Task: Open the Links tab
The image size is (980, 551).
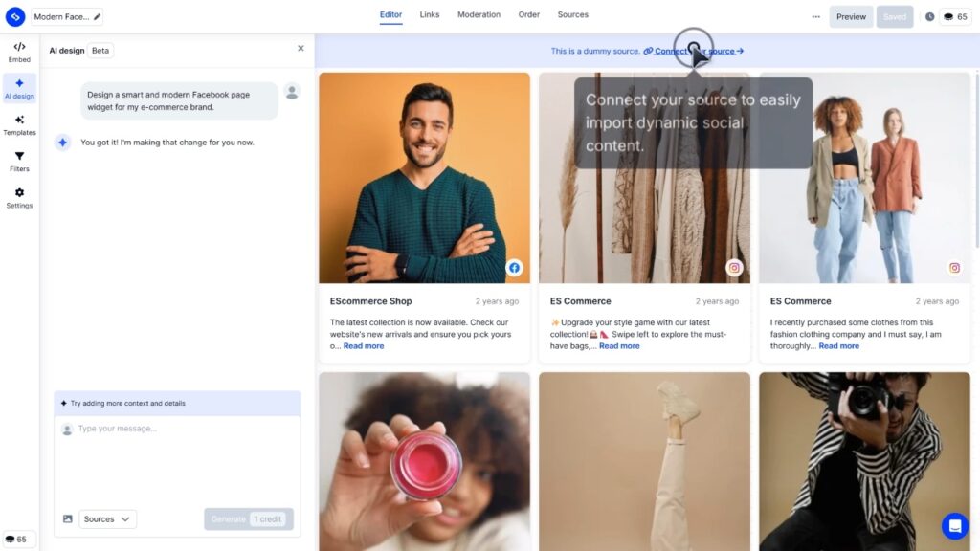Action: (430, 14)
